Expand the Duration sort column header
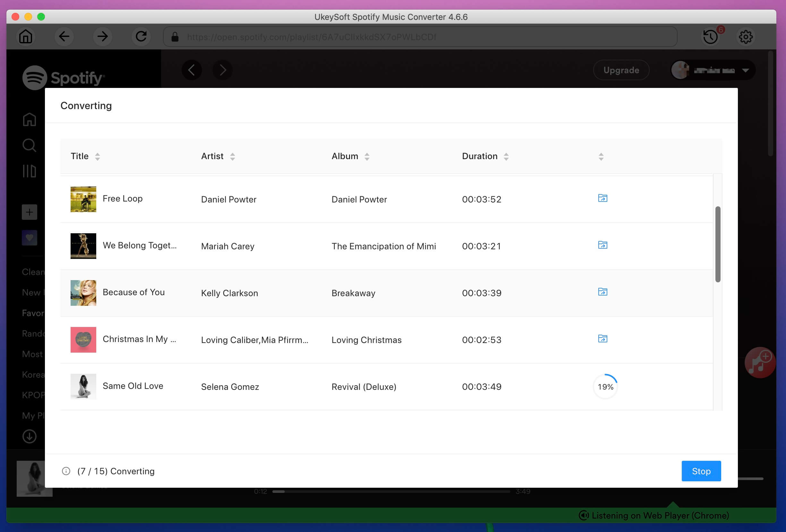Viewport: 786px width, 532px height. click(x=506, y=157)
